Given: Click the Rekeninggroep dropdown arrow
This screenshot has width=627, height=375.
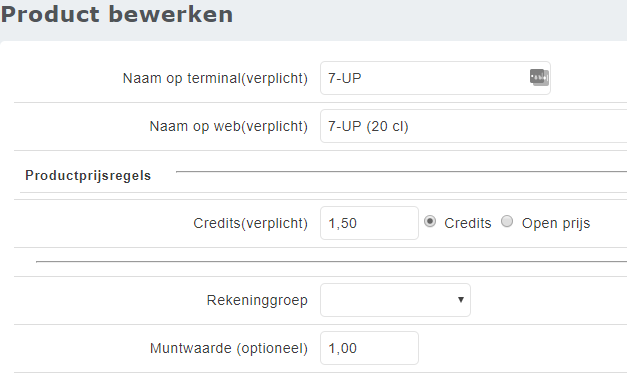Looking at the screenshot, I should tap(461, 299).
